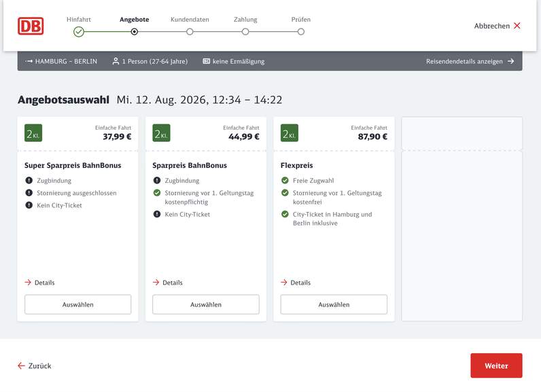Click the route arrow icon beside HAMBURG - BERLIN
Viewport: 541px width, 392px height.
point(29,61)
